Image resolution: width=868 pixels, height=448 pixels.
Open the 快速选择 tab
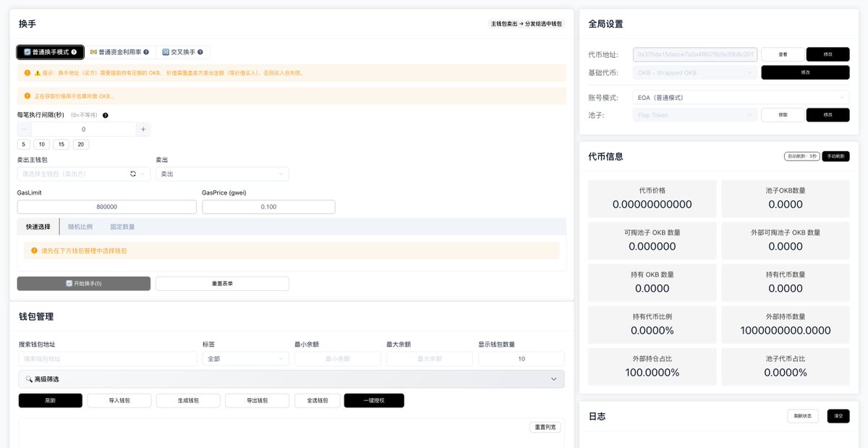click(38, 227)
